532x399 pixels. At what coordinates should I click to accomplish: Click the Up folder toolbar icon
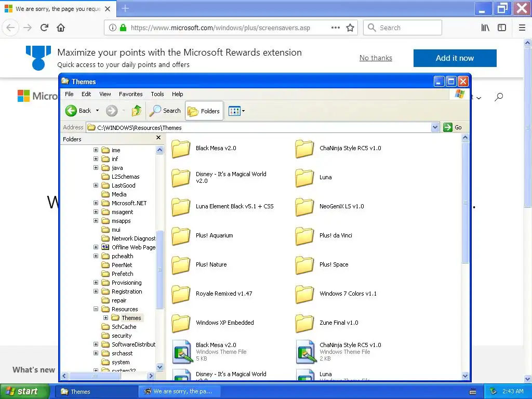(x=137, y=111)
